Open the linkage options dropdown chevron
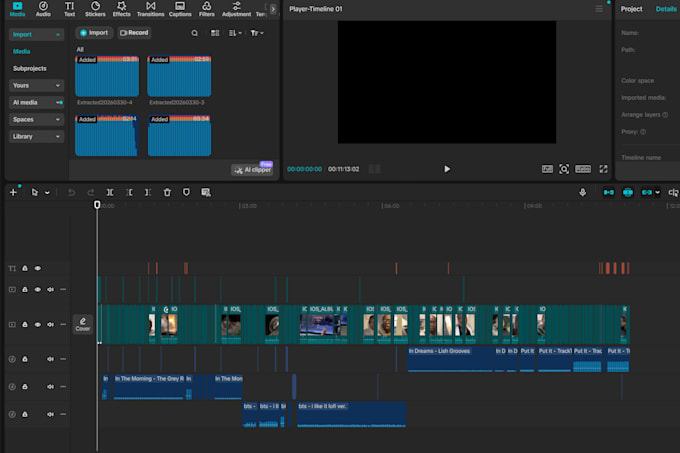The height and width of the screenshot is (453, 680). tap(657, 192)
